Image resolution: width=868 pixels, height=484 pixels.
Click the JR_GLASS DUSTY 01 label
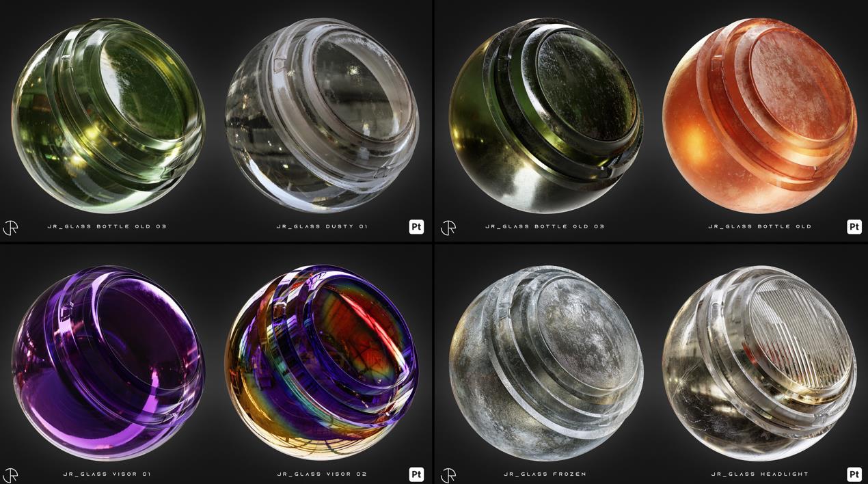click(x=322, y=226)
